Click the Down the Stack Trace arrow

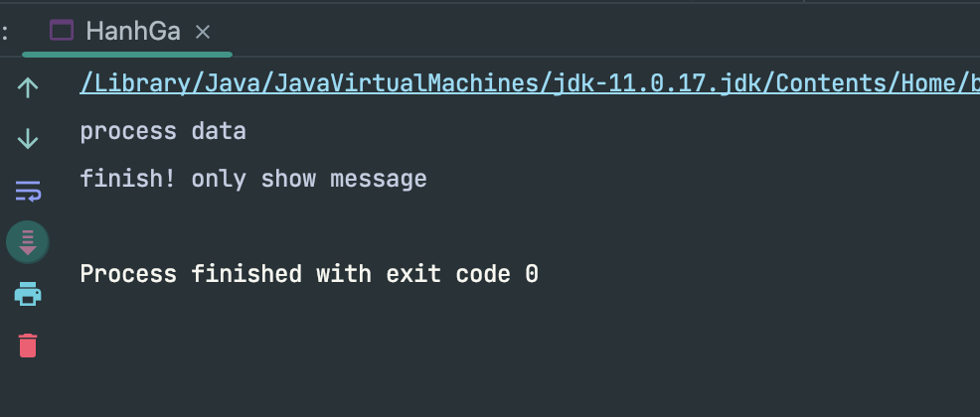[28, 139]
